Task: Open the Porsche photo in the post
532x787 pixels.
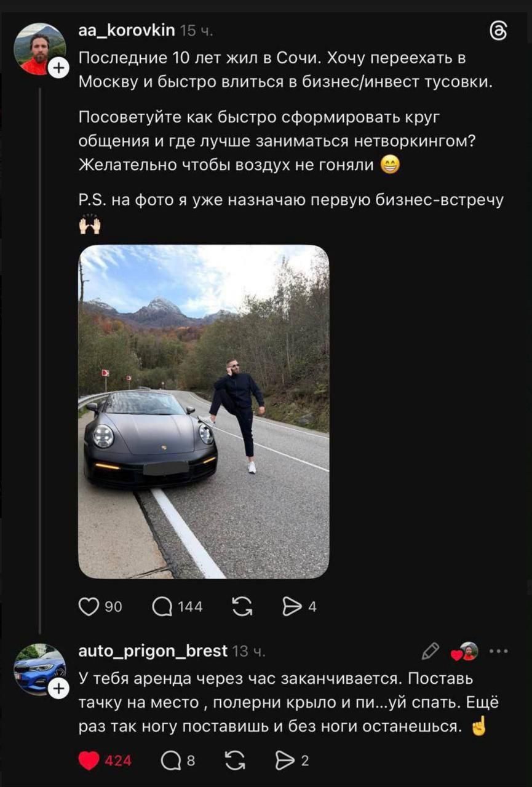Action: coord(204,412)
